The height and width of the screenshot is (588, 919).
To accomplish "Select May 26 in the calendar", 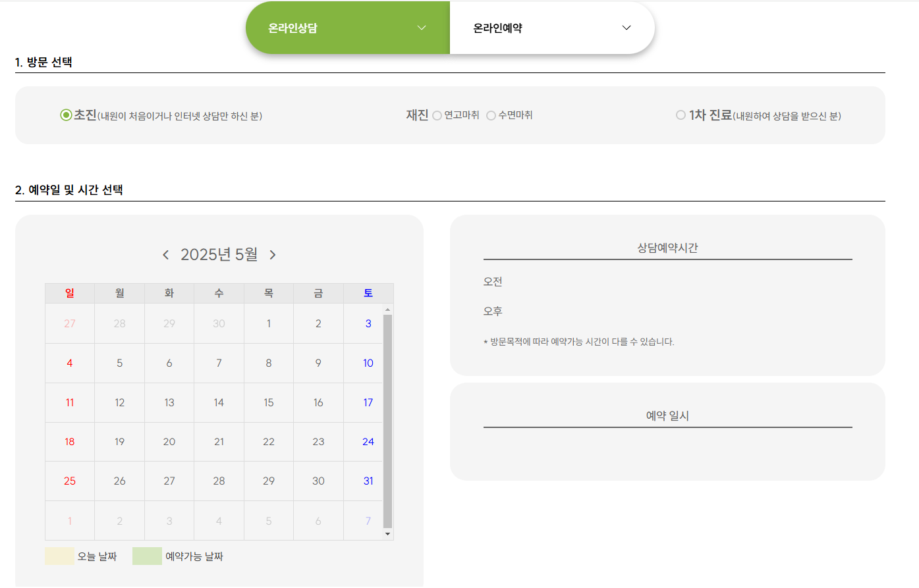I will (x=119, y=481).
